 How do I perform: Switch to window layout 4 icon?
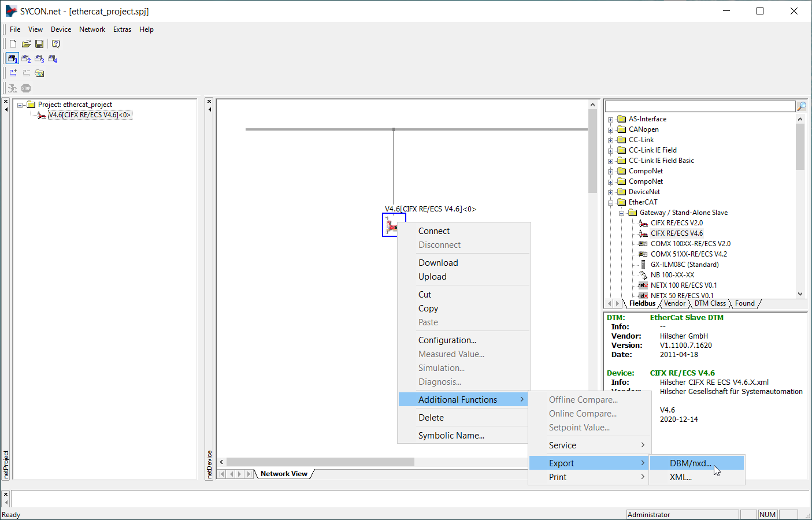pyautogui.click(x=53, y=59)
